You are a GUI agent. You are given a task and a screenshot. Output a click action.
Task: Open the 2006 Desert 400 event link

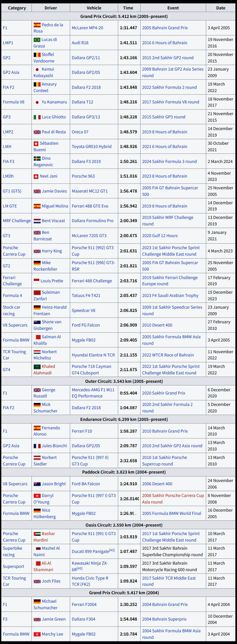[x=157, y=484]
